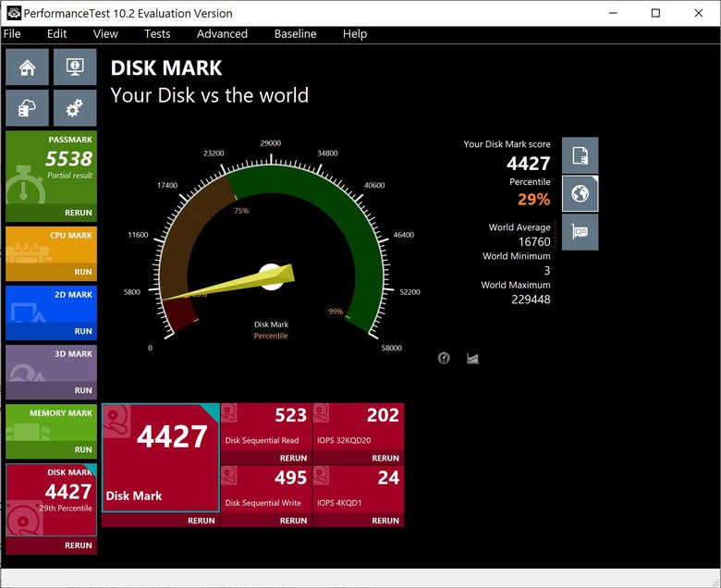
Task: Click the World Minimum value 3
Action: click(547, 271)
